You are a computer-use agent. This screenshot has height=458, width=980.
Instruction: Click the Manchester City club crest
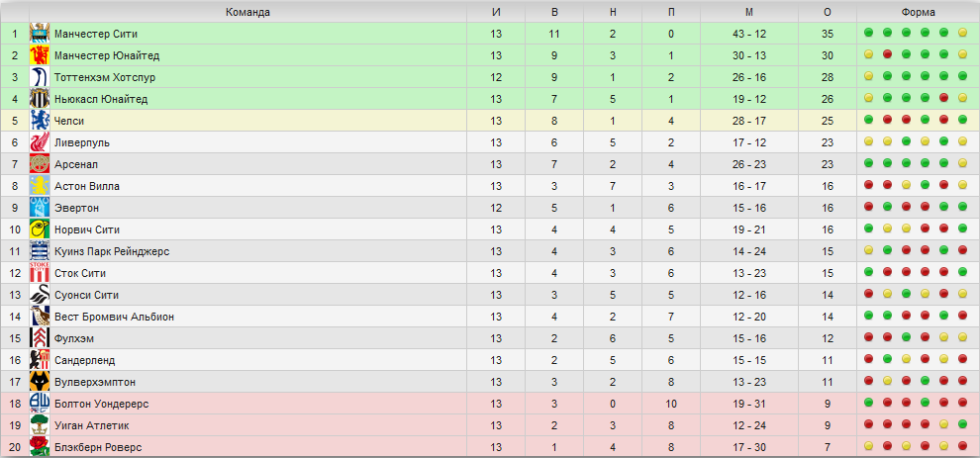click(40, 34)
